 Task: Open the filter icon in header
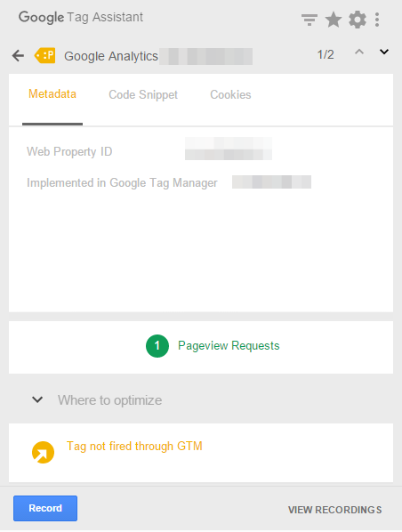click(309, 20)
